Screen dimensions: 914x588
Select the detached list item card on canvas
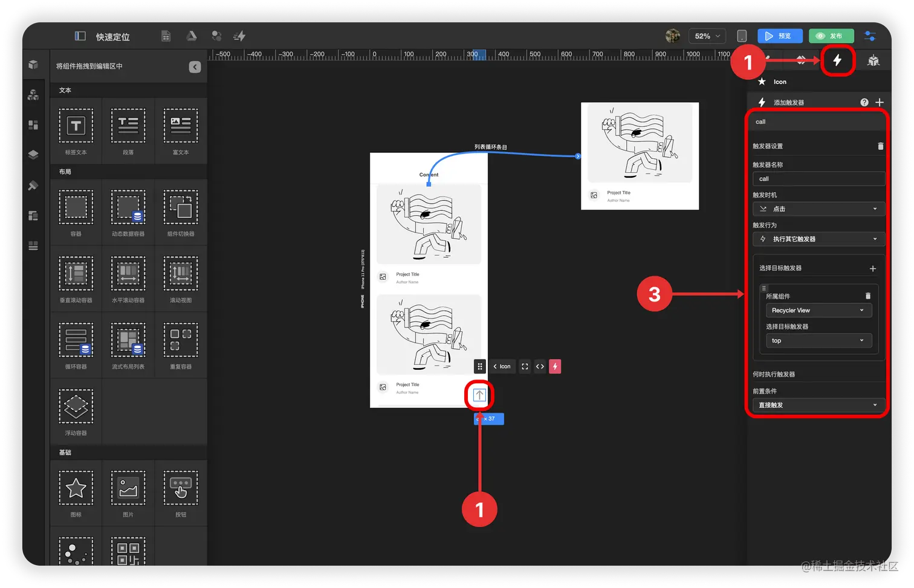pyautogui.click(x=640, y=156)
